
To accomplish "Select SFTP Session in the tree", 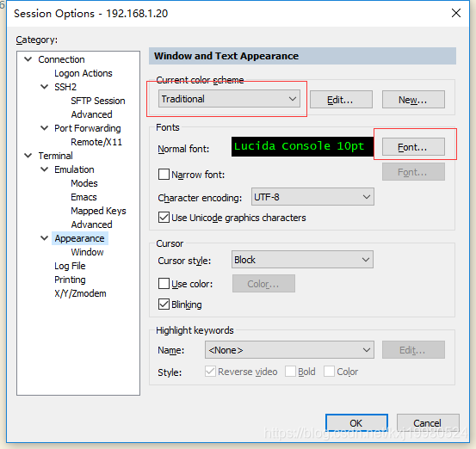I will (98, 101).
